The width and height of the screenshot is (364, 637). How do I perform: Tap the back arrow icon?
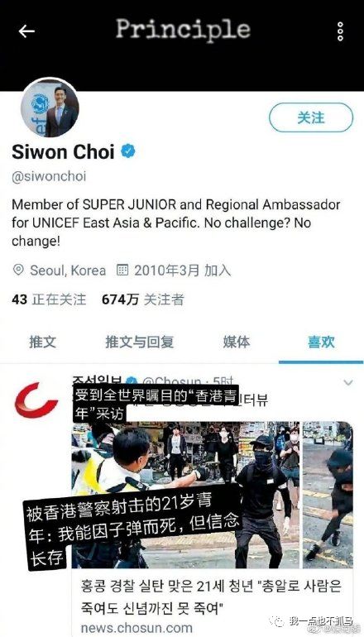26,31
